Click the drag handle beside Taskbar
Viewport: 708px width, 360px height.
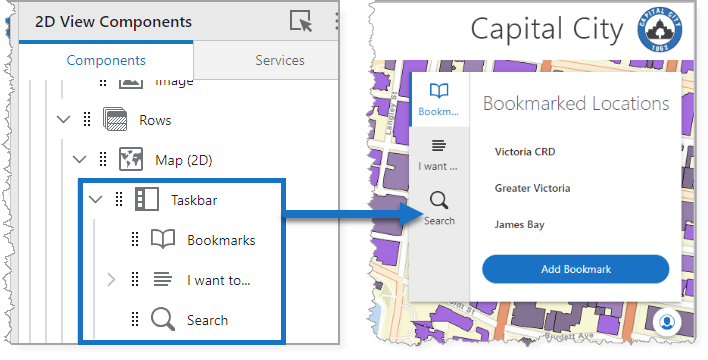coord(119,199)
